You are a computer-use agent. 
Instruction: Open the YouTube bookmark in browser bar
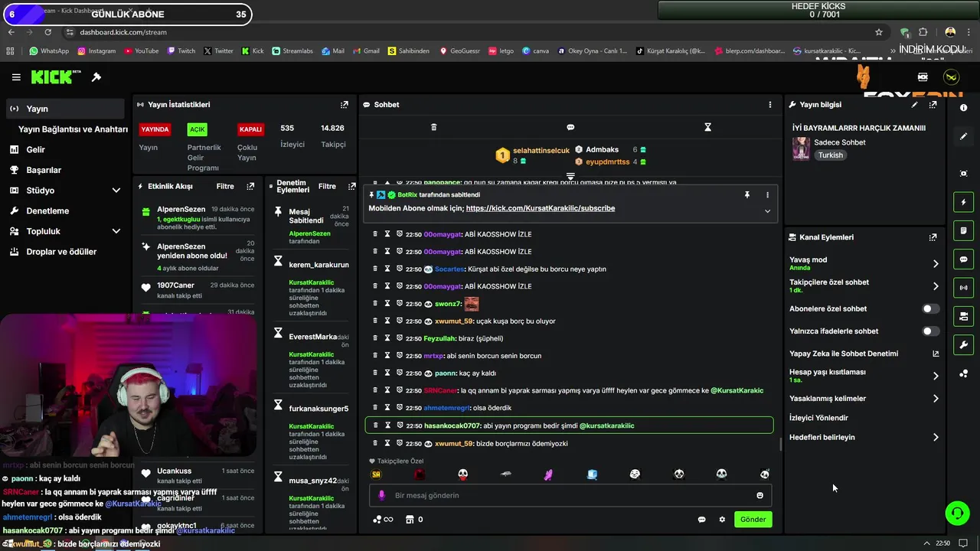pyautogui.click(x=141, y=51)
